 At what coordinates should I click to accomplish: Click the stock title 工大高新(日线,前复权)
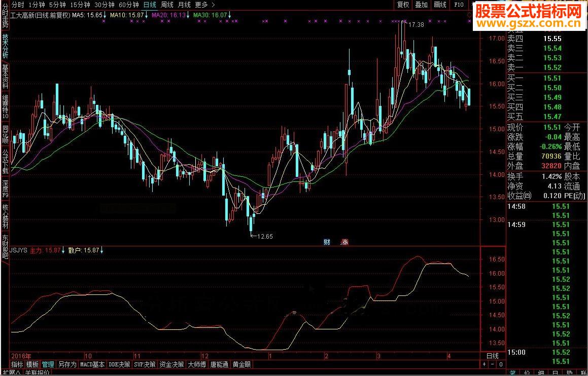[x=41, y=15]
